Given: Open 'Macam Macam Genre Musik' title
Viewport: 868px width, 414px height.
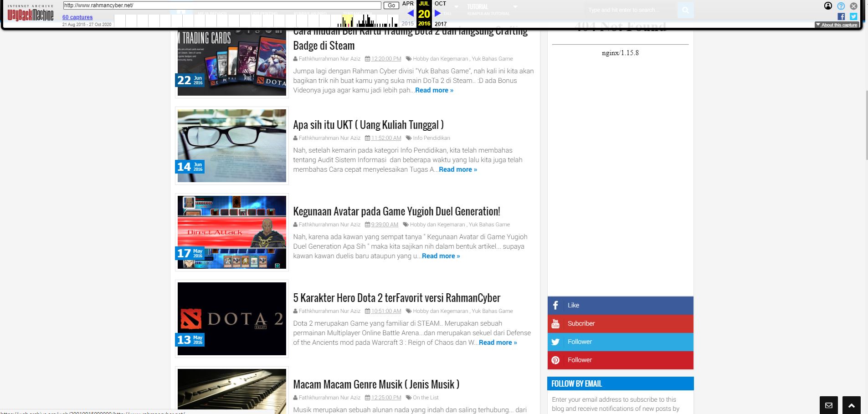Looking at the screenshot, I should click(376, 384).
